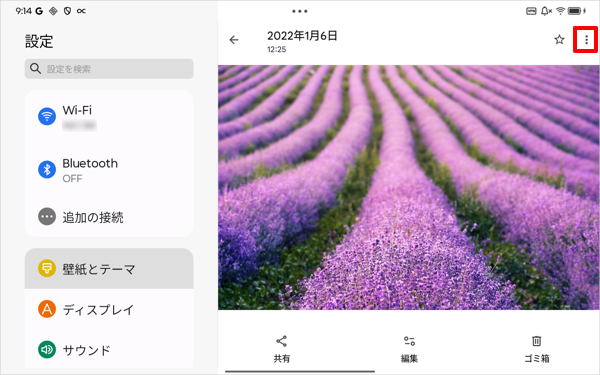This screenshot has height=375, width=600.
Task: Share the lavender photo
Action: pyautogui.click(x=282, y=349)
